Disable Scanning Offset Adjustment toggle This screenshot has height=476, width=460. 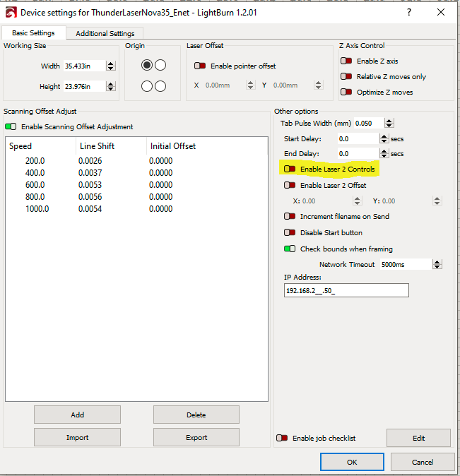(11, 126)
